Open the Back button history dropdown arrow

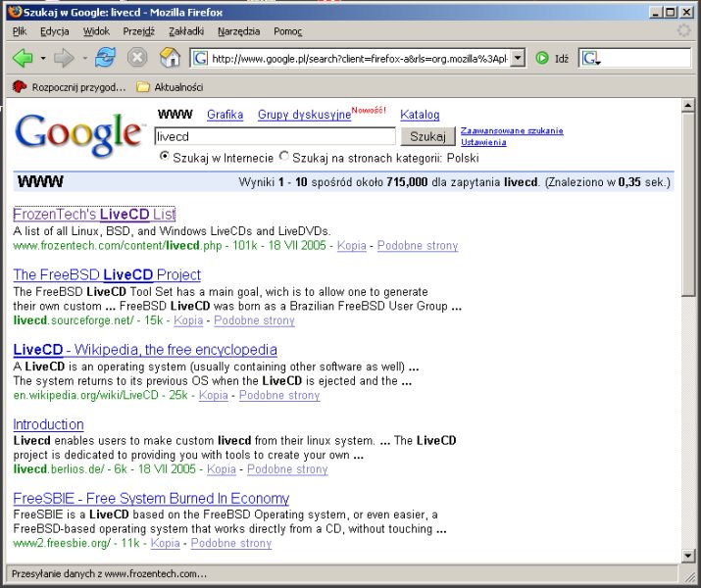(43, 58)
